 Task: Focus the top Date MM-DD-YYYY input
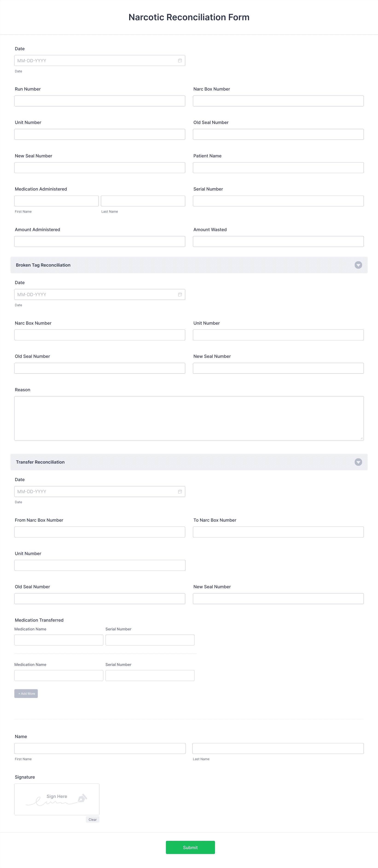coord(96,61)
